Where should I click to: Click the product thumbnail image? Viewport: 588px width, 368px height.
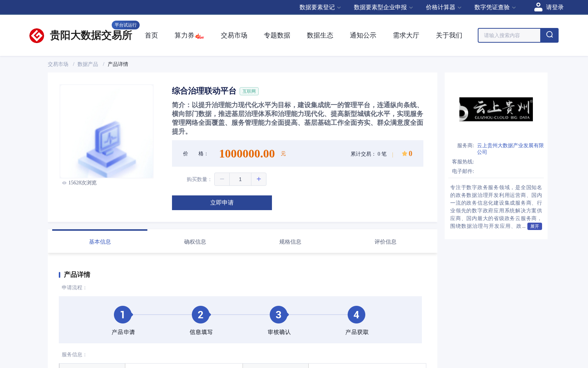pyautogui.click(x=107, y=131)
